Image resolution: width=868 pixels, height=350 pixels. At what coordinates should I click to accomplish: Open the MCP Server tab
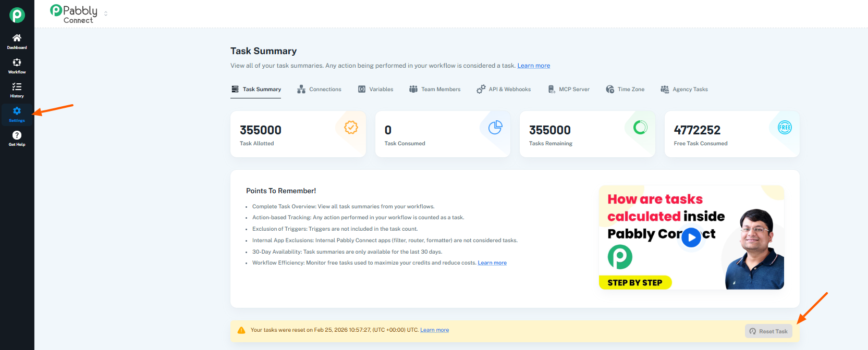(x=569, y=90)
